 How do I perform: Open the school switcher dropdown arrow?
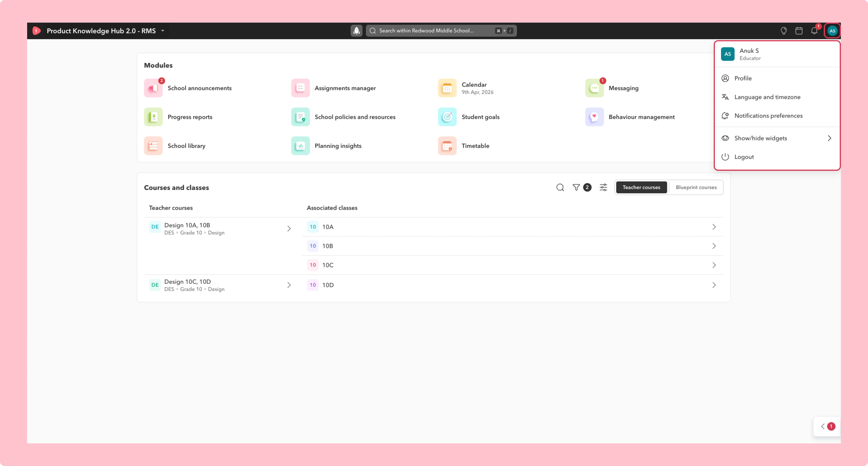163,31
